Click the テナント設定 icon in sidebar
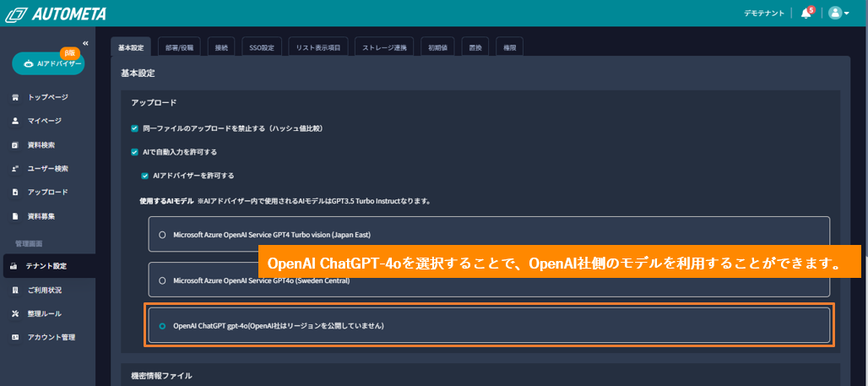 pyautogui.click(x=14, y=266)
